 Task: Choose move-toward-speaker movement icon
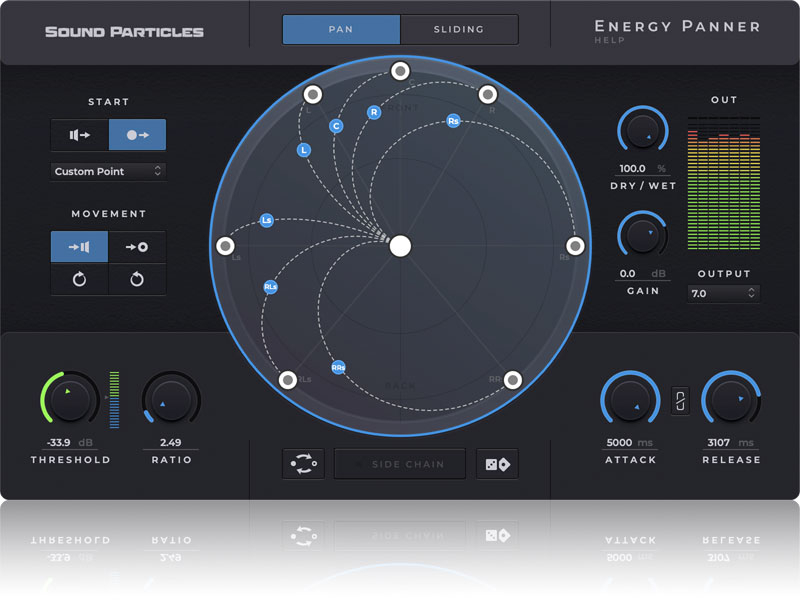click(80, 247)
